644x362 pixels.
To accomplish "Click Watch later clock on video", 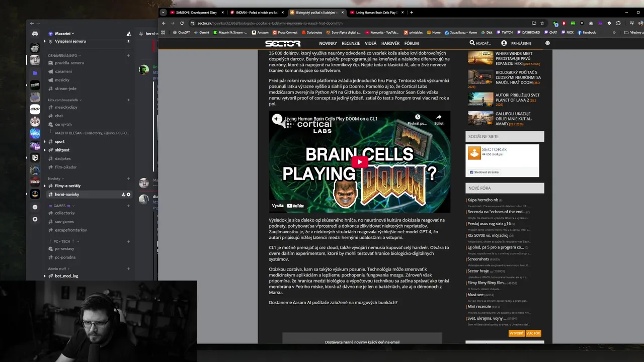I will tap(417, 117).
